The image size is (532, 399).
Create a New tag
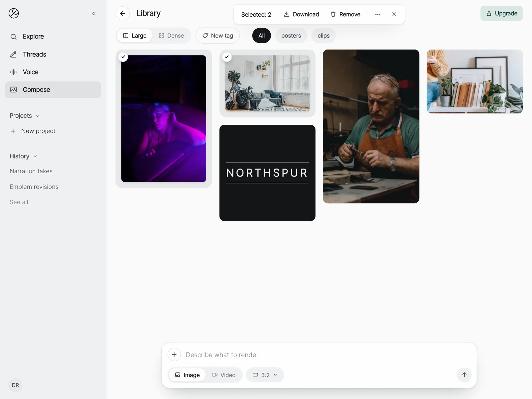click(217, 36)
